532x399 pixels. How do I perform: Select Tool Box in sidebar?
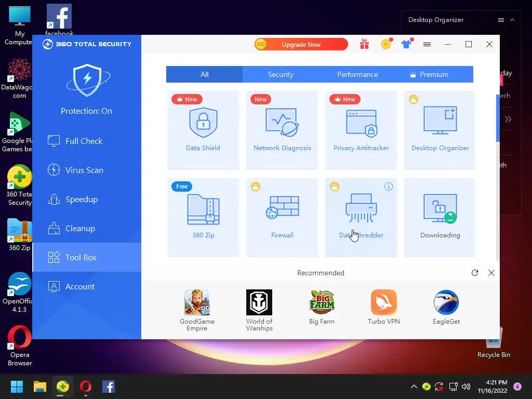tap(87, 257)
